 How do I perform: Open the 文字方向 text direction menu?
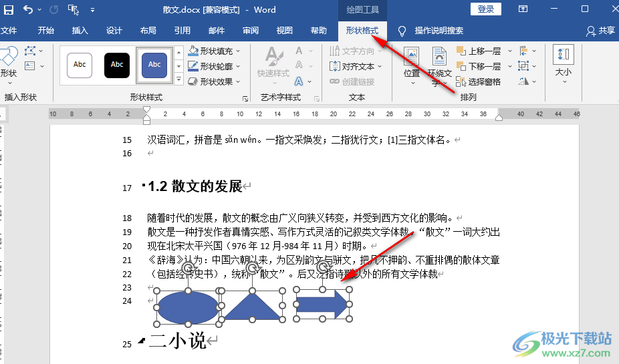[x=356, y=51]
